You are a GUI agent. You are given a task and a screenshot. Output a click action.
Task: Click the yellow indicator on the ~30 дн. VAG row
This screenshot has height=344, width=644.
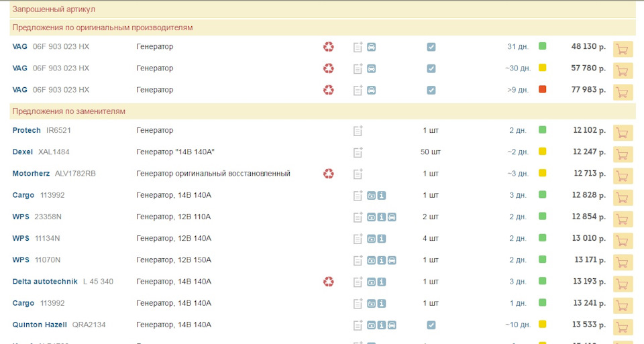click(x=543, y=68)
